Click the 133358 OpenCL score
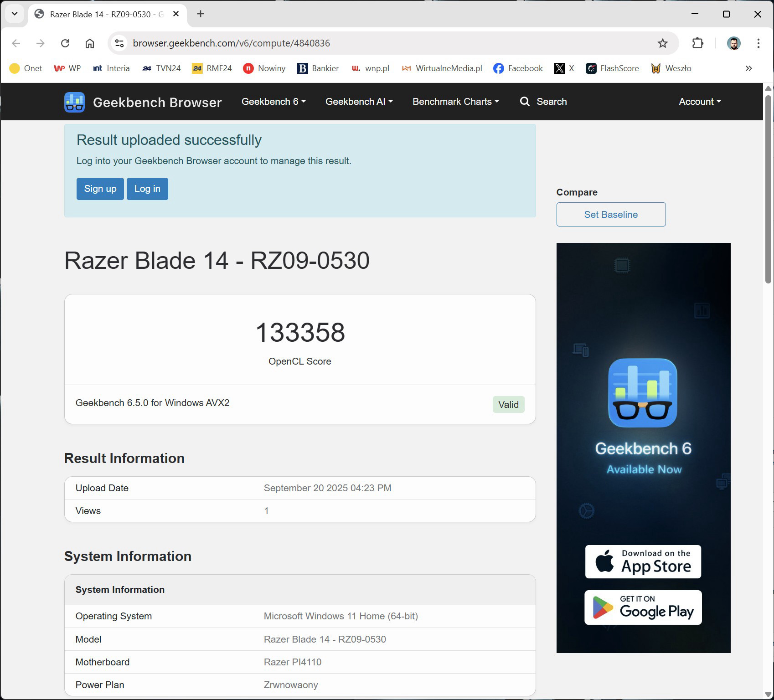 pos(300,332)
